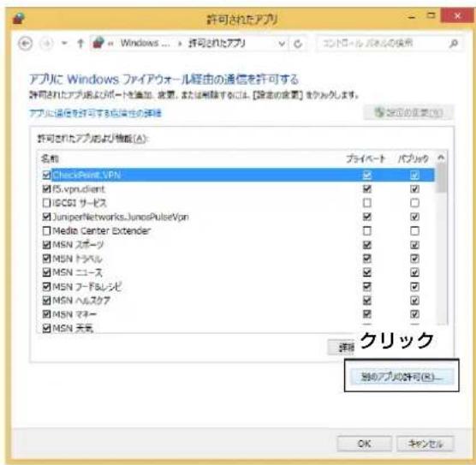Image resolution: width=476 pixels, height=465 pixels.
Task: Select JuniperNetworks.JunosPulseVpn list entry
Action: 121,217
